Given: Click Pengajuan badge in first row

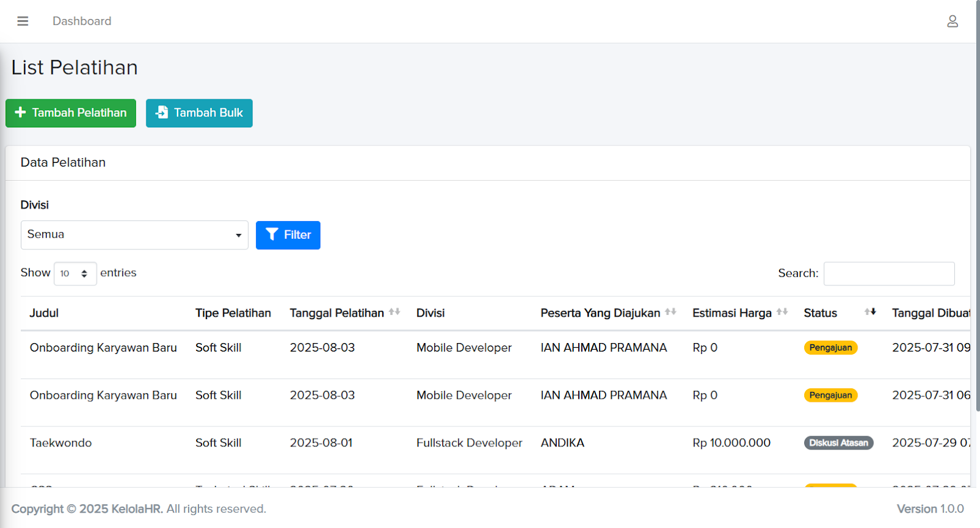Looking at the screenshot, I should (x=831, y=348).
